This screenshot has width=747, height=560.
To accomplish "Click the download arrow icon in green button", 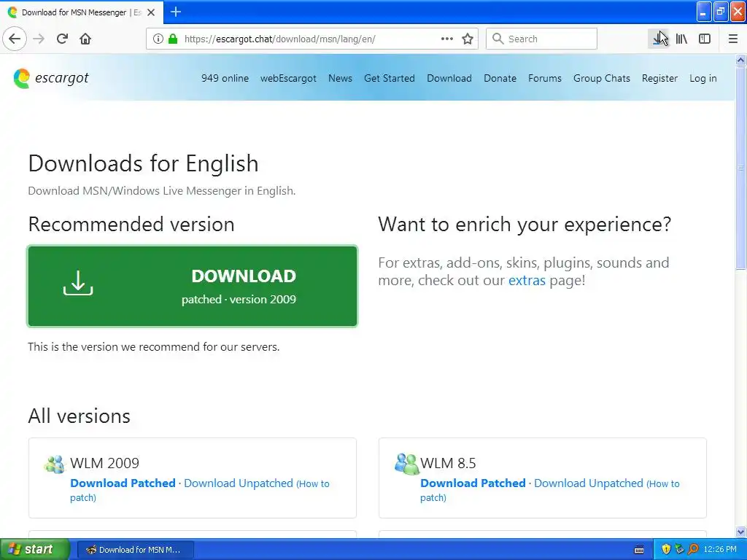I will [x=78, y=283].
